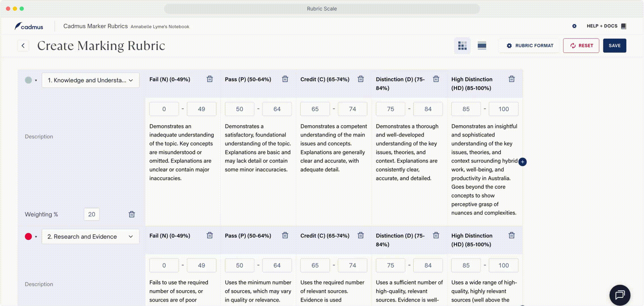Go back using the left arrow
This screenshot has width=644, height=306.
pos(23,46)
